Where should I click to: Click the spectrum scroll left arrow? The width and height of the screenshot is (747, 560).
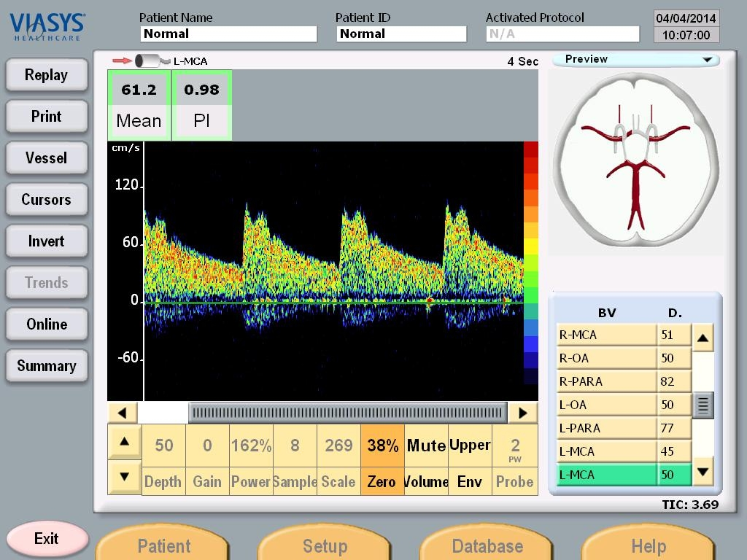123,413
